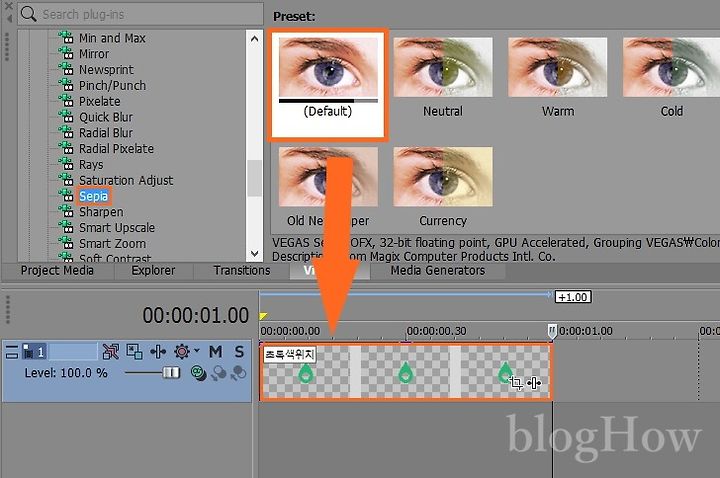This screenshot has height=478, width=720.
Task: Open the green Compositing Mode icon
Action: 198,373
